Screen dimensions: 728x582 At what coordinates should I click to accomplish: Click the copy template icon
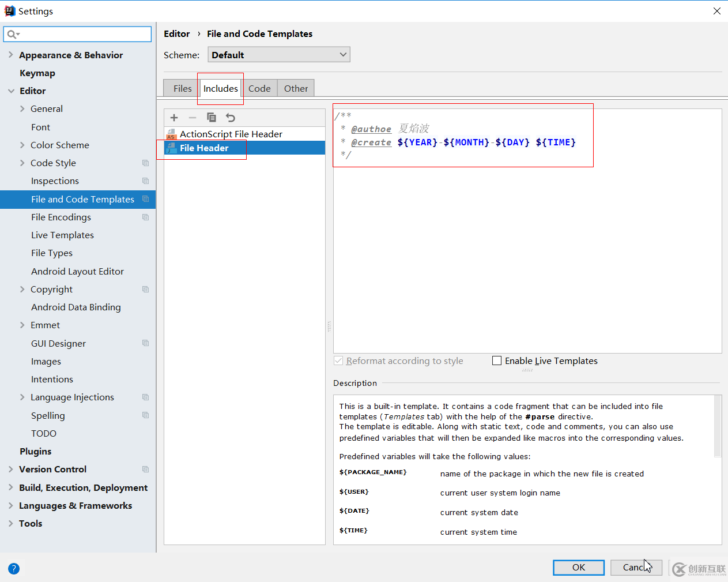pos(212,118)
